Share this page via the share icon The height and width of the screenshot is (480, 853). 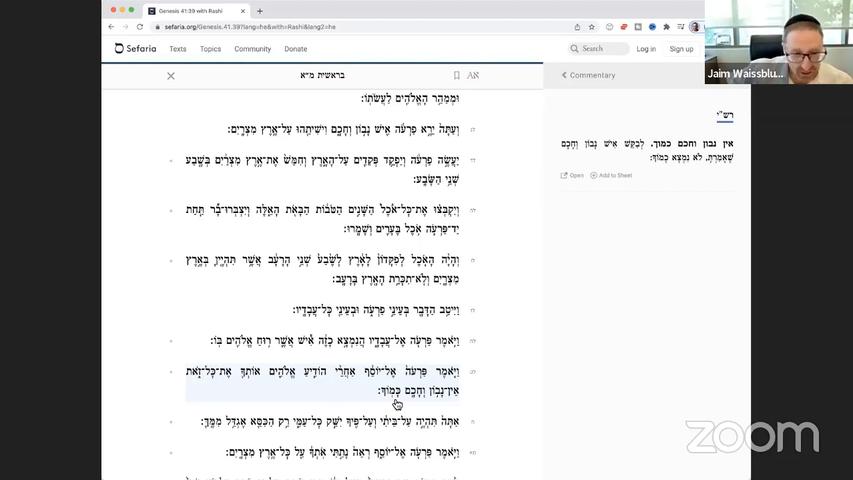[577, 27]
